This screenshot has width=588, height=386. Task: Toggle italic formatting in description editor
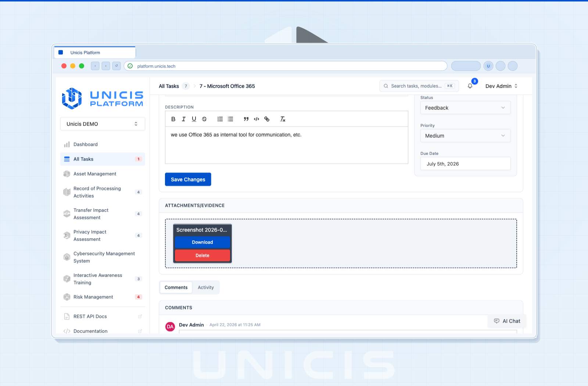coord(184,119)
